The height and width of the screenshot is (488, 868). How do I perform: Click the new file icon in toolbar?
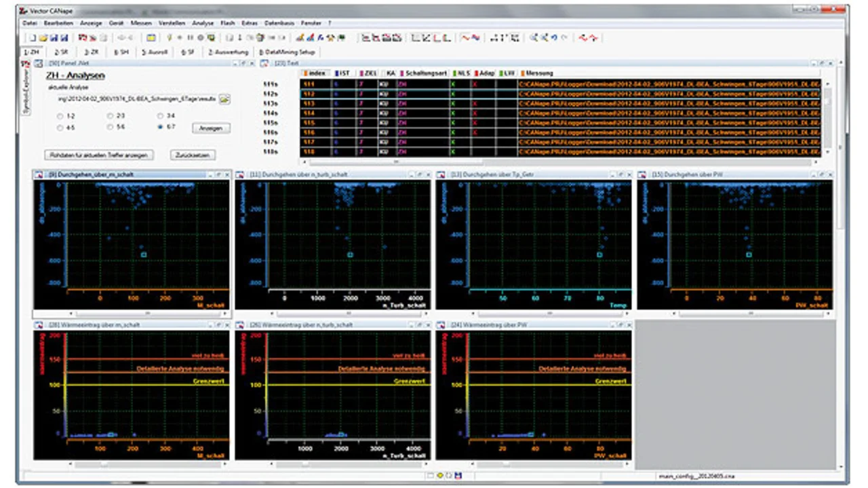tap(31, 38)
